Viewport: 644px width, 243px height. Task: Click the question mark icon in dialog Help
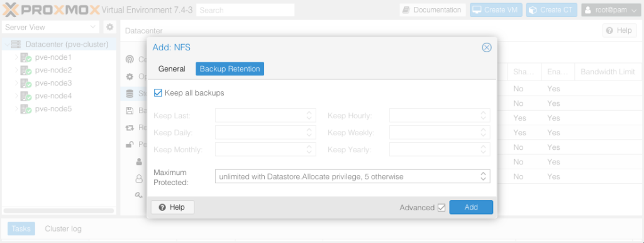(162, 207)
